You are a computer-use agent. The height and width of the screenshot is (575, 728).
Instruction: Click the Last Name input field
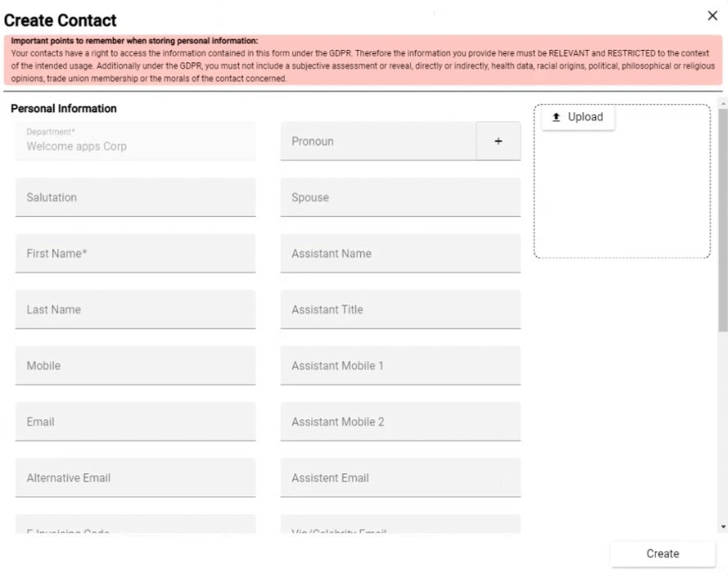[136, 310]
